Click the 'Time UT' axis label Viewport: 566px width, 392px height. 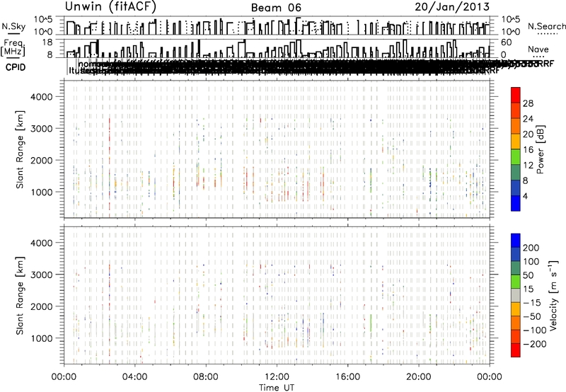coord(277,387)
